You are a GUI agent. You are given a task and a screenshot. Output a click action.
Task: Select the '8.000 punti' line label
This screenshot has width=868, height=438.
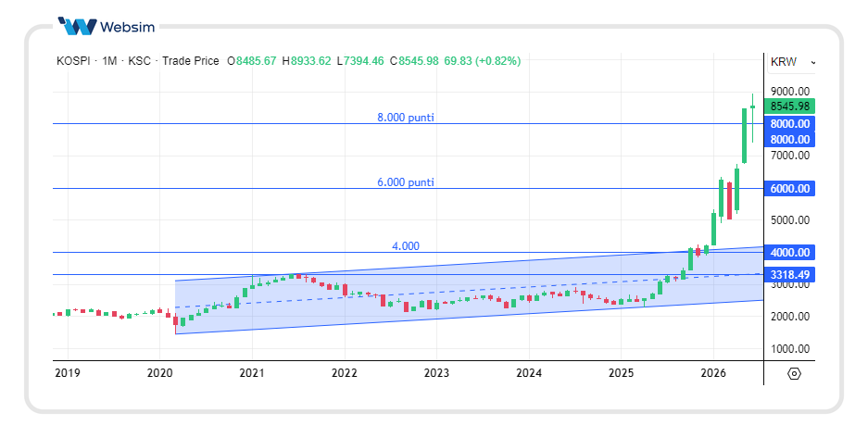[406, 118]
